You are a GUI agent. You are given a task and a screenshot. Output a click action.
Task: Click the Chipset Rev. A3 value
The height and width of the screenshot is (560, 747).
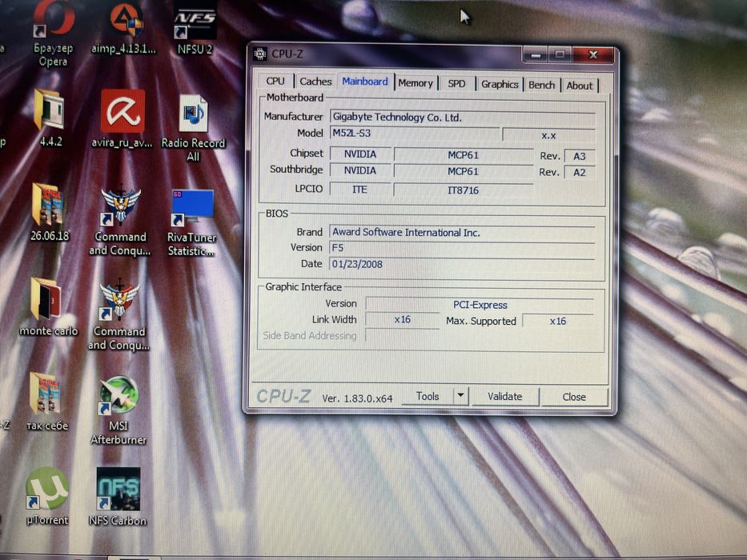[x=580, y=156]
